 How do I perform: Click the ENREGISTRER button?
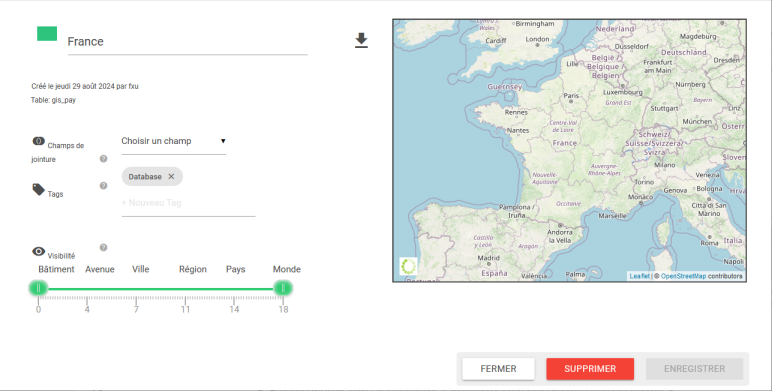(694, 369)
